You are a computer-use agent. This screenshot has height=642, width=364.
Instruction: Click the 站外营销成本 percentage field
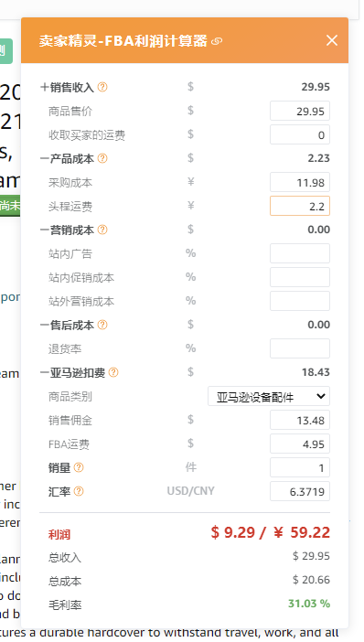300,301
